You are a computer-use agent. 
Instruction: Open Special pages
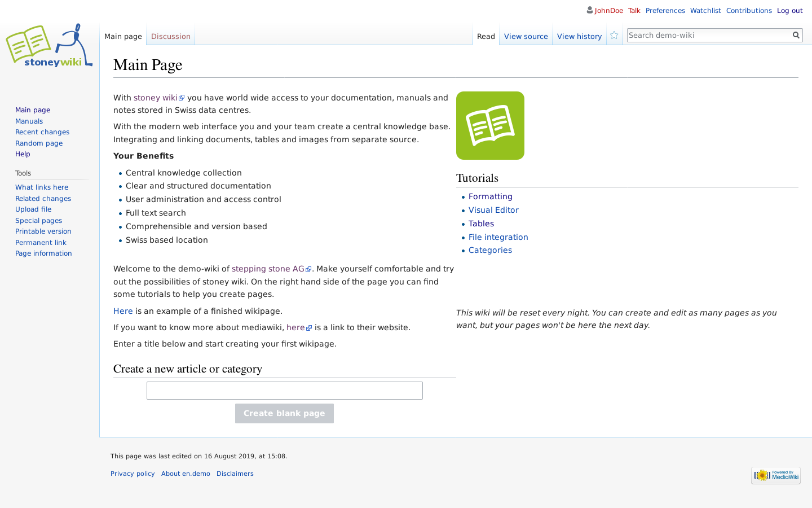click(38, 221)
